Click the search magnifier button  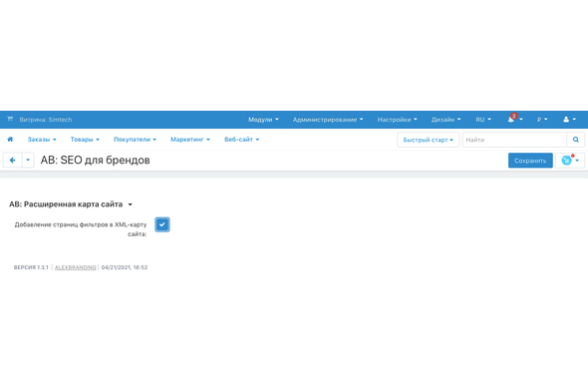click(576, 140)
